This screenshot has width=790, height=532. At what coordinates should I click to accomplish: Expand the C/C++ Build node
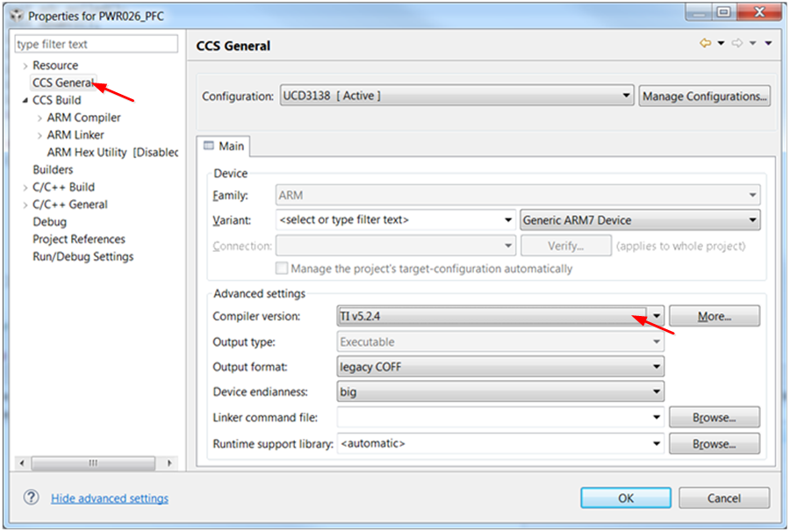coord(25,187)
